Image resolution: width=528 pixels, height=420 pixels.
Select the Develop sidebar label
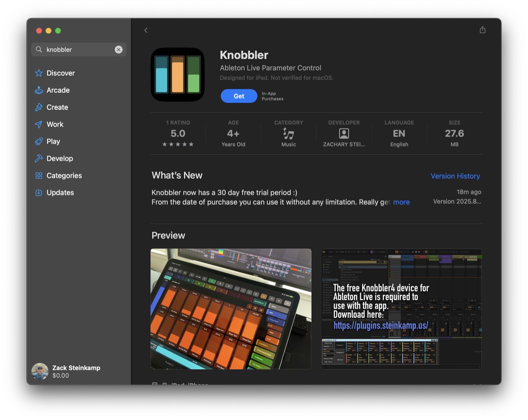point(60,158)
